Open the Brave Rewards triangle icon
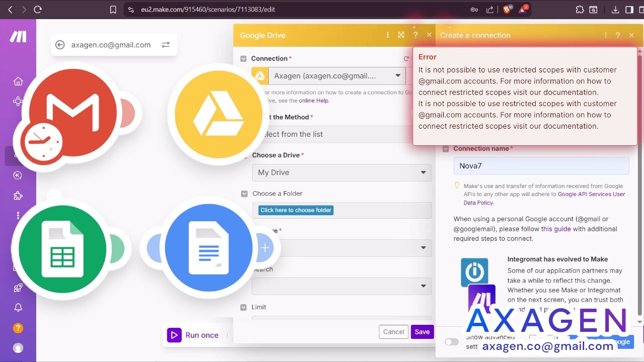 coord(523,10)
